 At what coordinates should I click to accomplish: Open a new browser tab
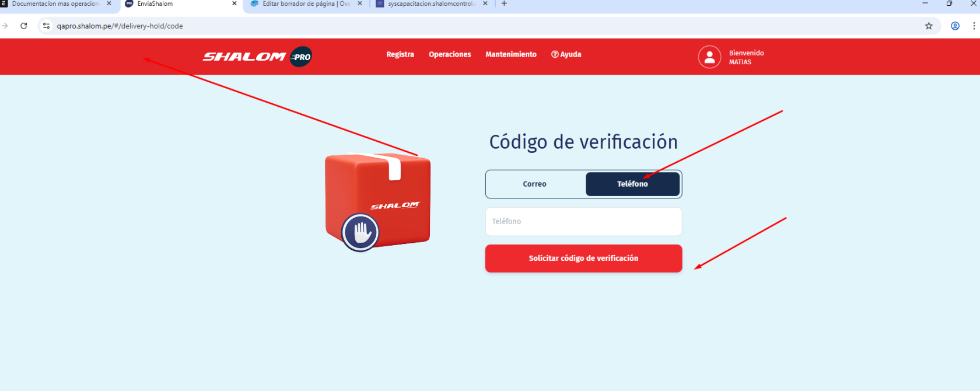[x=504, y=4]
